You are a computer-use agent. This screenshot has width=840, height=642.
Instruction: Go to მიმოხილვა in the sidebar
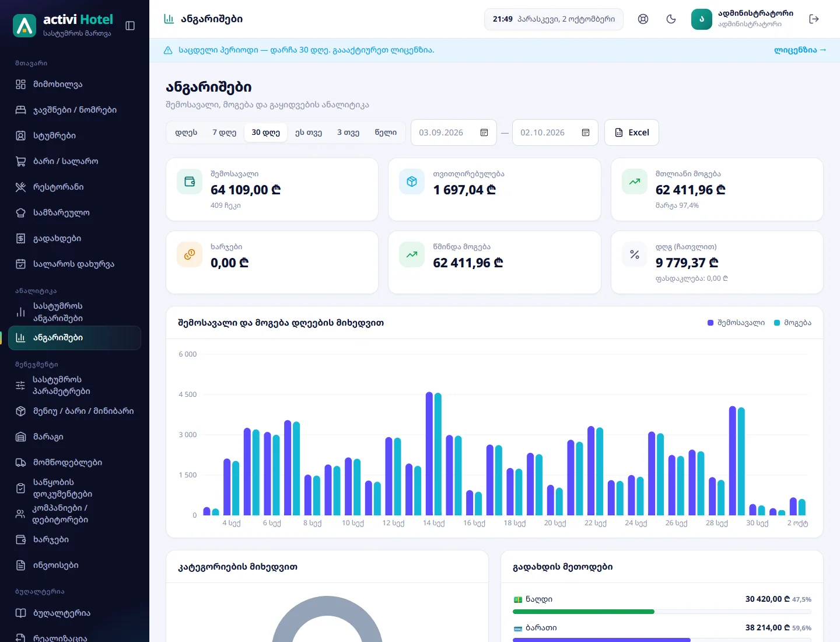tap(75, 84)
